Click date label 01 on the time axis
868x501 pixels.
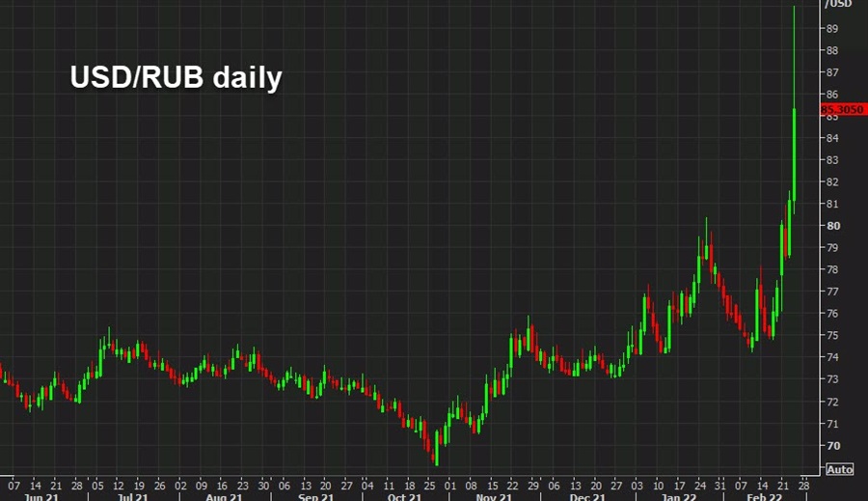(450, 486)
